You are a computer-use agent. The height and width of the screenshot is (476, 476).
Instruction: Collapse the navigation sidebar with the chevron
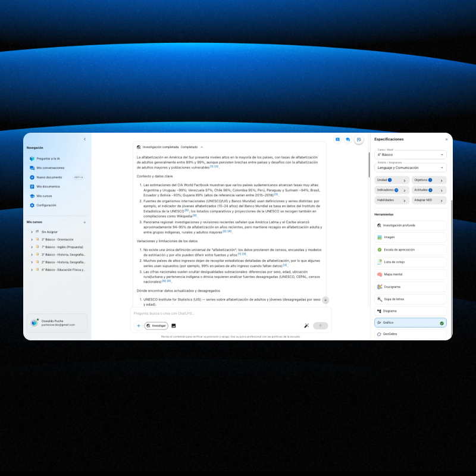[x=84, y=139]
